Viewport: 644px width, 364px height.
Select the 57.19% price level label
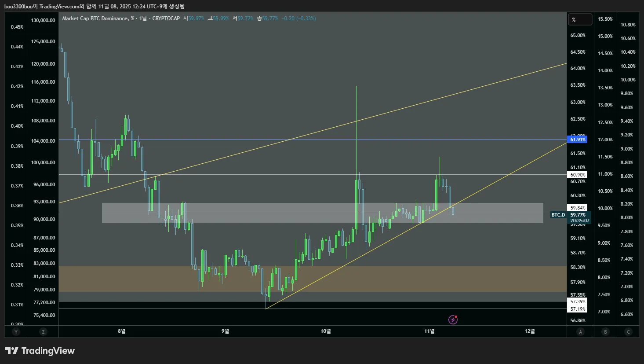tap(578, 309)
